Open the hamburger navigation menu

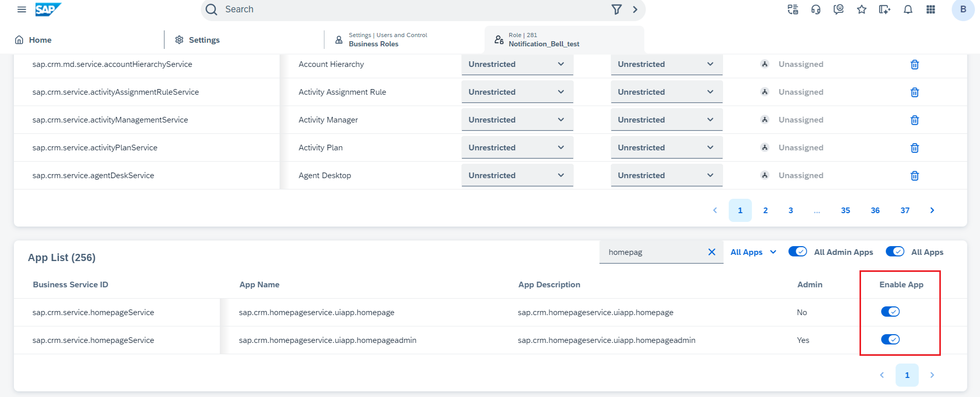tap(22, 9)
